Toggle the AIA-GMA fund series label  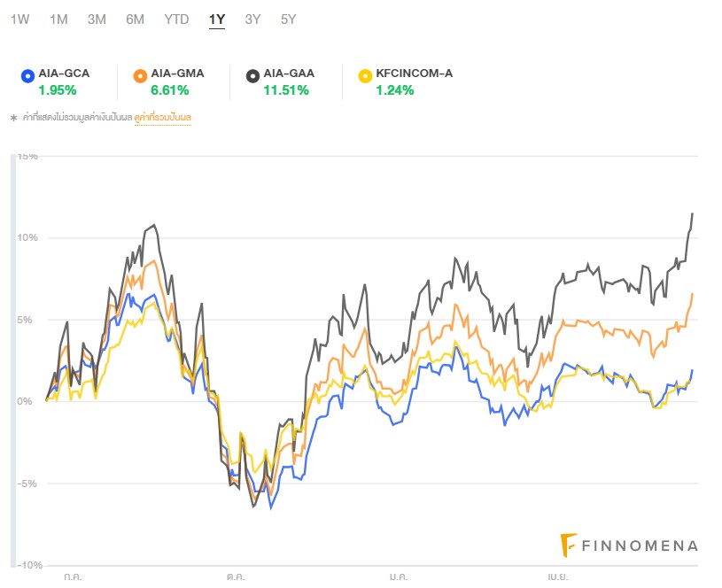[178, 73]
